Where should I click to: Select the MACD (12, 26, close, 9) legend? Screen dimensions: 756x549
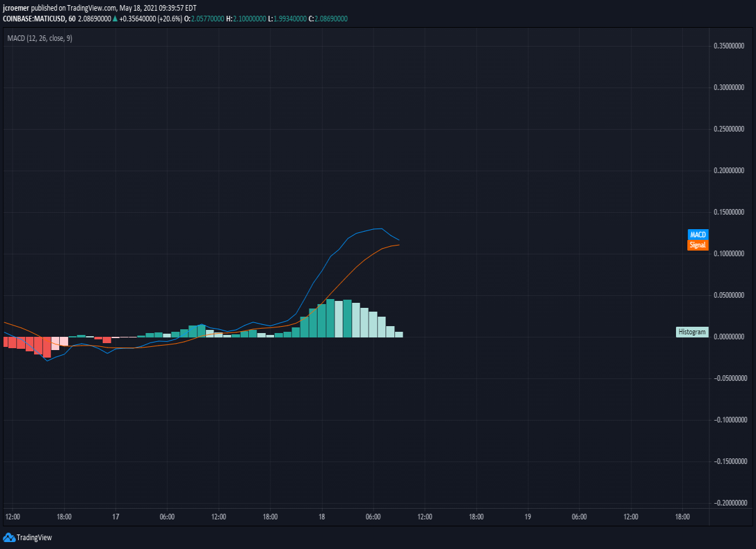click(x=40, y=38)
